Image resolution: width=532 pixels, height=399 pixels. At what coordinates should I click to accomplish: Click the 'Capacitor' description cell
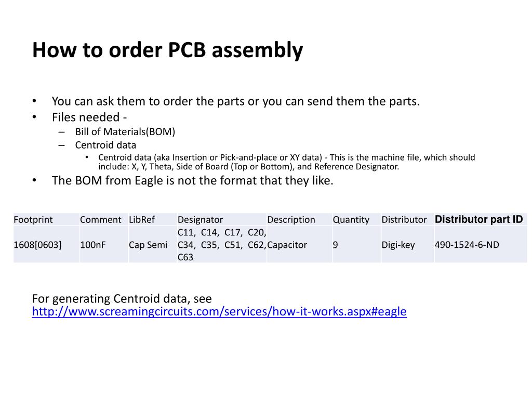[x=287, y=245]
